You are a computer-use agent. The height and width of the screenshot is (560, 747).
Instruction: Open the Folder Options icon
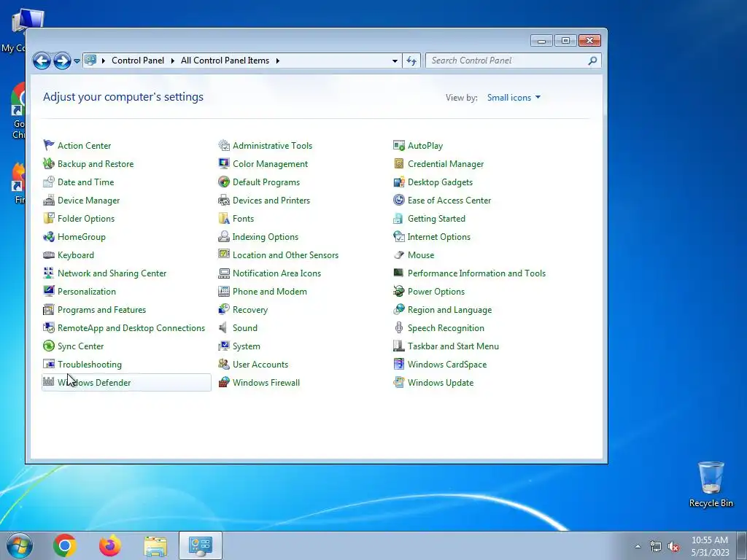(x=49, y=218)
